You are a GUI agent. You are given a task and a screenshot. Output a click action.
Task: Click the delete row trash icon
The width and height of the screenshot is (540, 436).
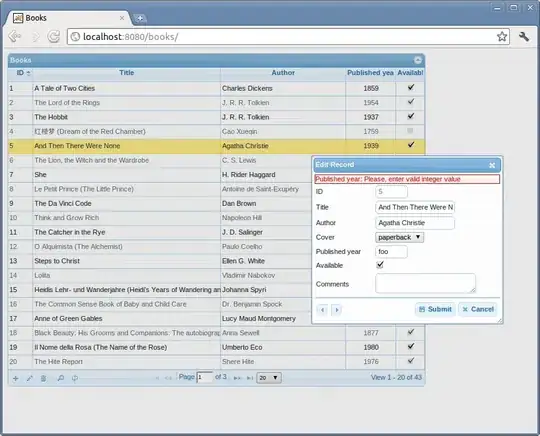click(43, 378)
